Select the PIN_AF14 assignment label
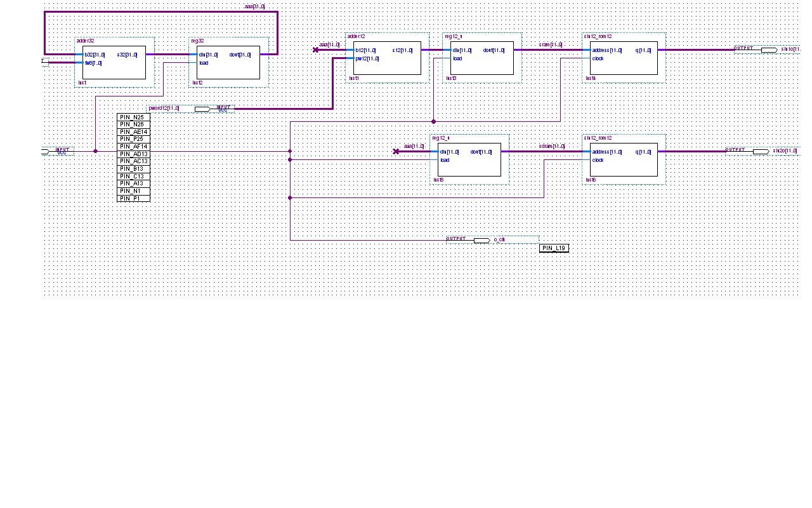This screenshot has width=812, height=508. click(x=133, y=147)
